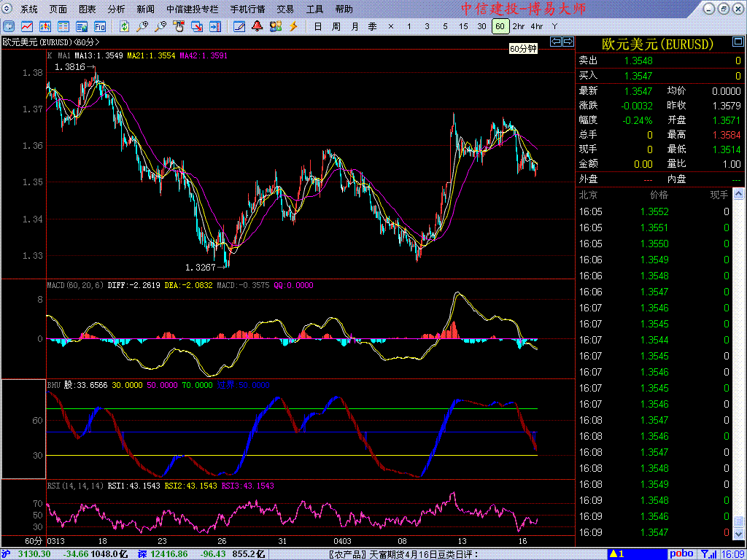The image size is (747, 560).
Task: Click the previous contract left arrow button
Action: pos(555,42)
